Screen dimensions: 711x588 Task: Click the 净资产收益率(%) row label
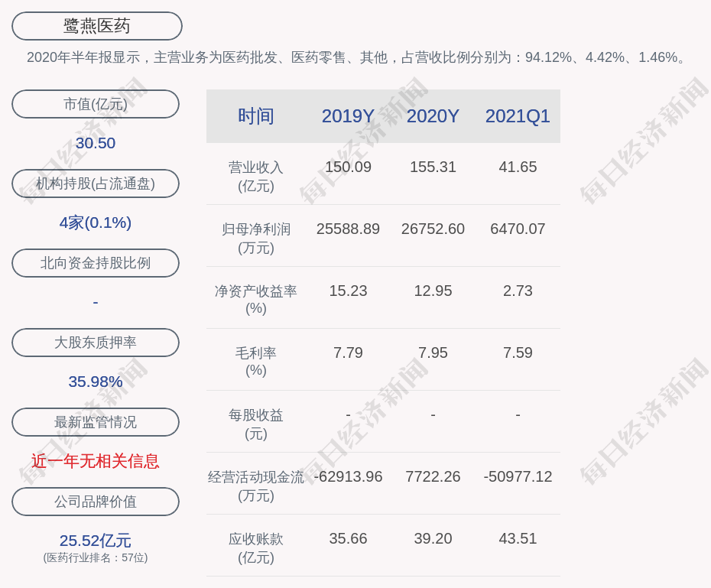coord(256,300)
